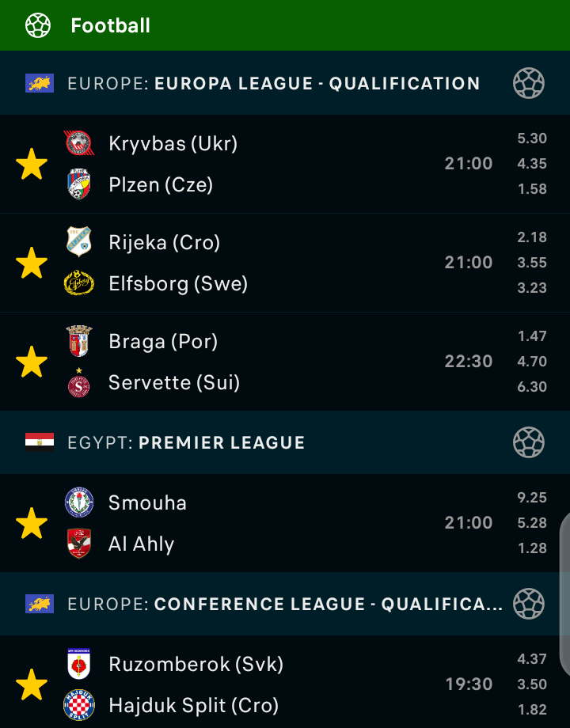This screenshot has height=728, width=570.
Task: Remove Smouha vs Al Ahly from favorites
Action: click(32, 523)
